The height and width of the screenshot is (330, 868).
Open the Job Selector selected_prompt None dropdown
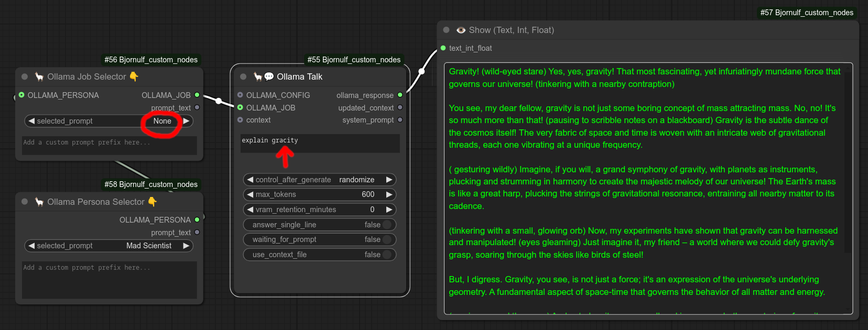162,121
